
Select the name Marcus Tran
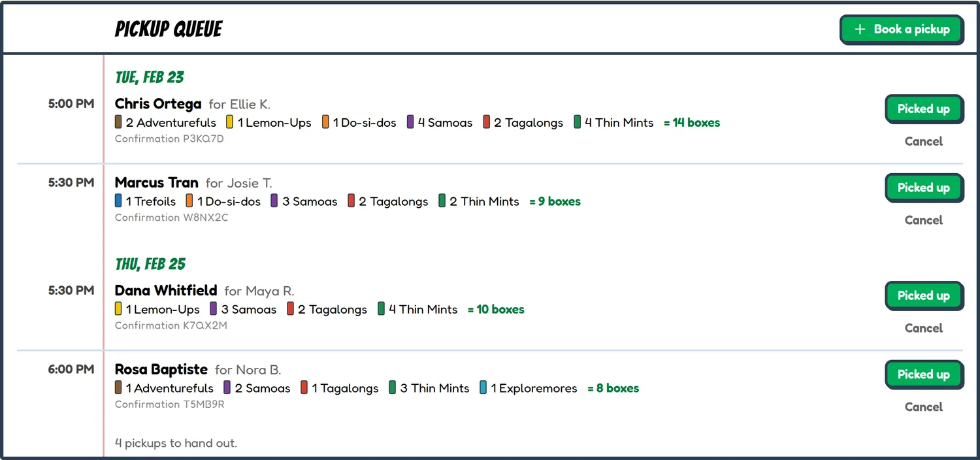[x=157, y=183]
